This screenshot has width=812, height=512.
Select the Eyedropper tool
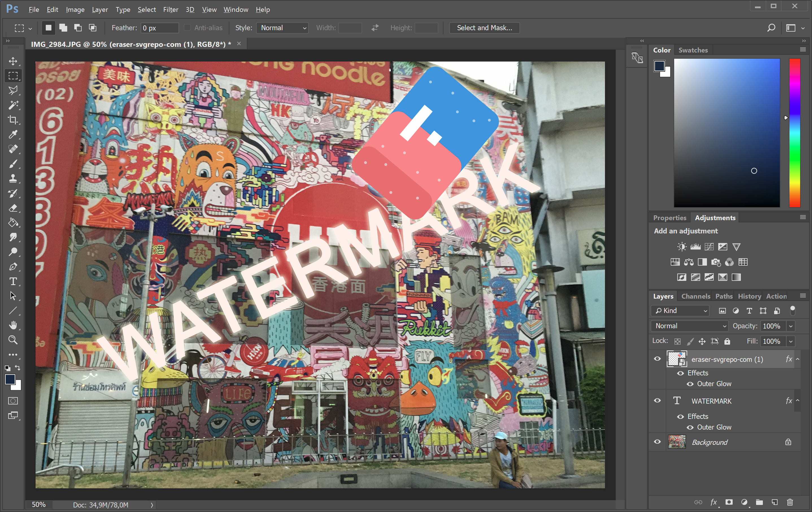pos(13,134)
